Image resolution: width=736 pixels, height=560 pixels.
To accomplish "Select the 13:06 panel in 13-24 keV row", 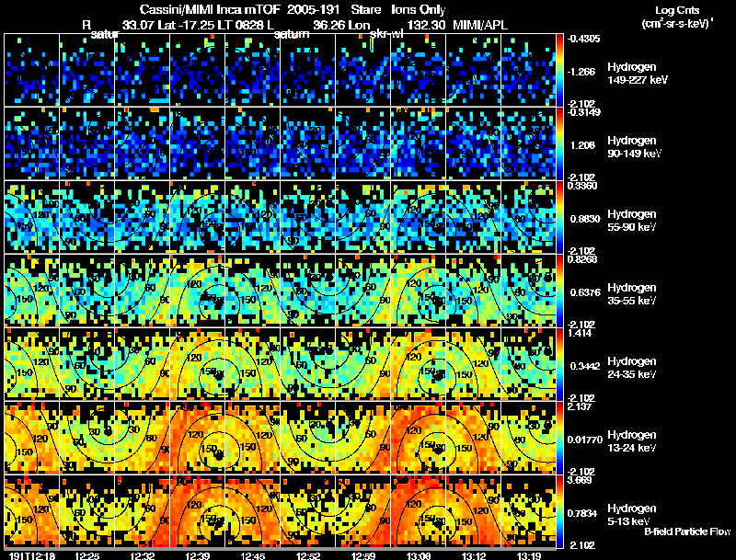I will coord(419,438).
